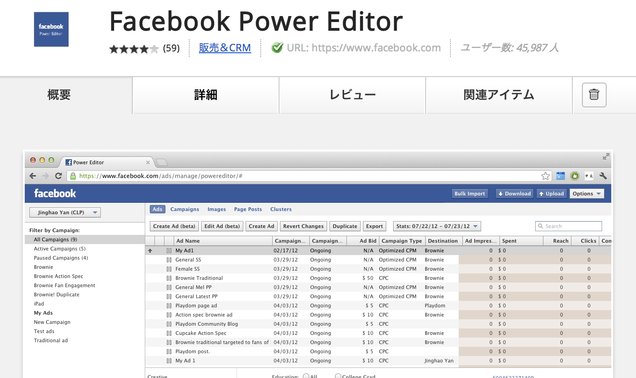Click the Facebook Power Editor app icon
Screen dimensions: 636x378
point(51,29)
